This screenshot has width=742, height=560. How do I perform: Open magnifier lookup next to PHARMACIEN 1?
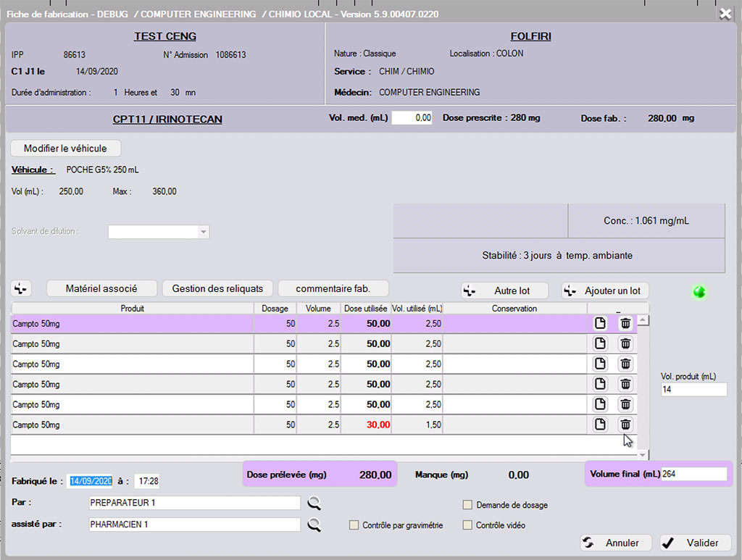pos(314,525)
